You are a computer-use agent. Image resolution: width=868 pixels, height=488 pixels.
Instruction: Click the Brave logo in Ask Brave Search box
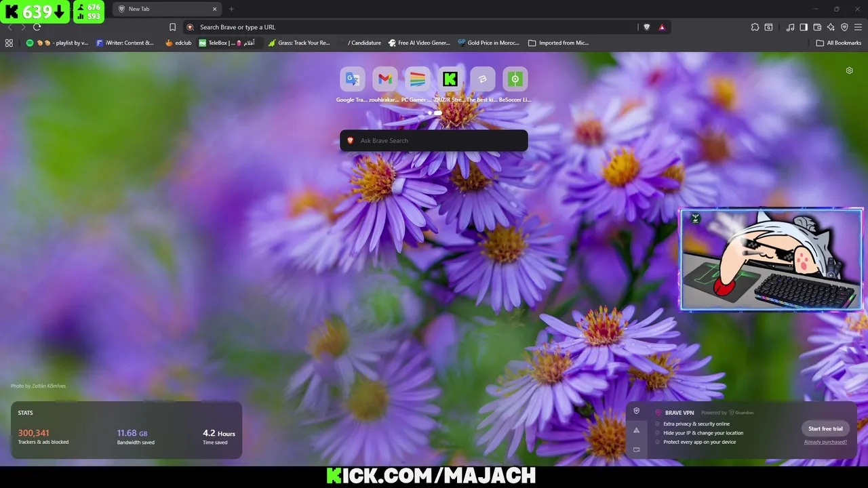(350, 140)
